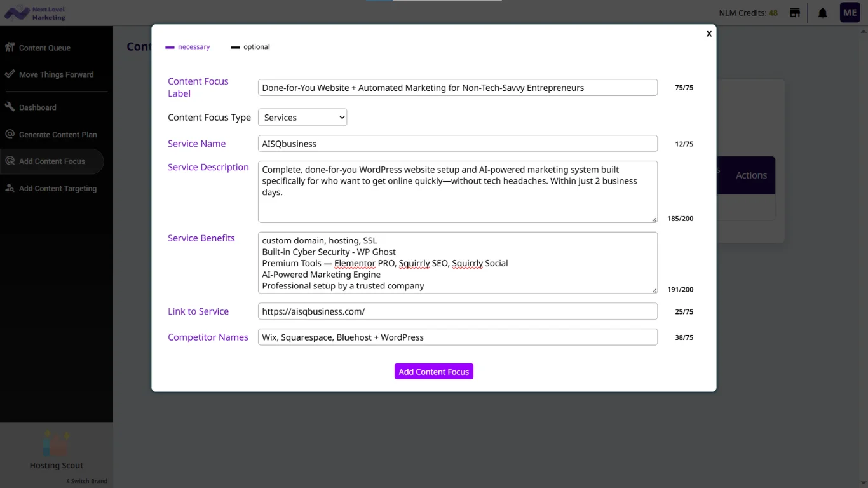The image size is (868, 488).
Task: Click the ME user avatar
Action: point(850,13)
